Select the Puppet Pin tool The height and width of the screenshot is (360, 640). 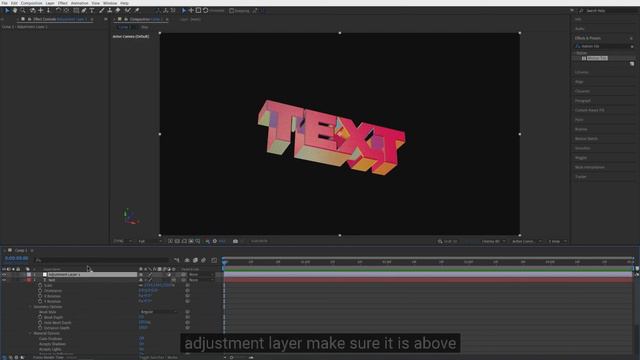point(137,11)
